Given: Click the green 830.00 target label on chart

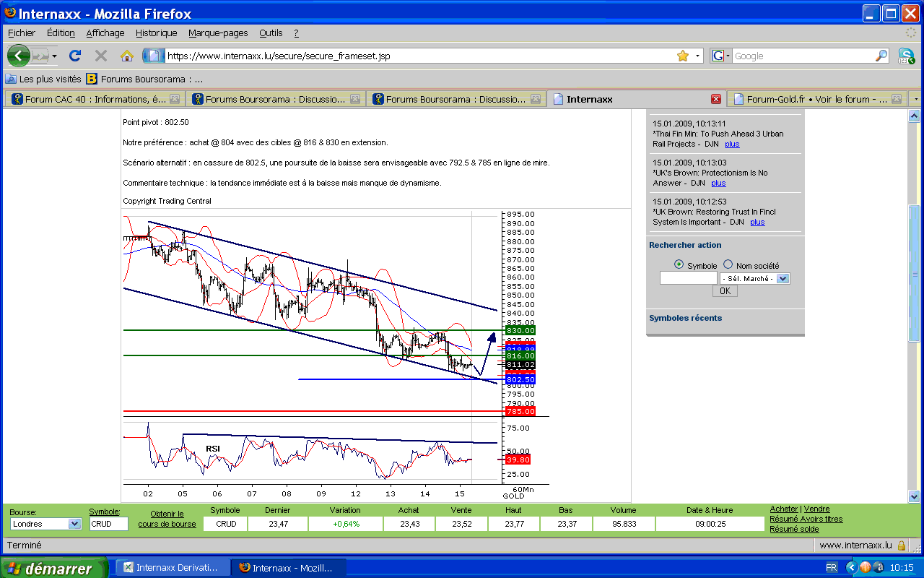Looking at the screenshot, I should (520, 330).
